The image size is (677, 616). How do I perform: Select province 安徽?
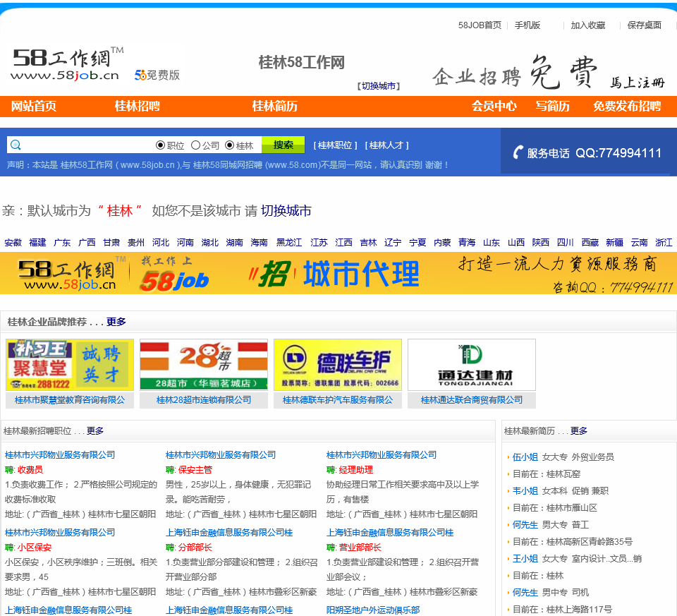(x=13, y=242)
